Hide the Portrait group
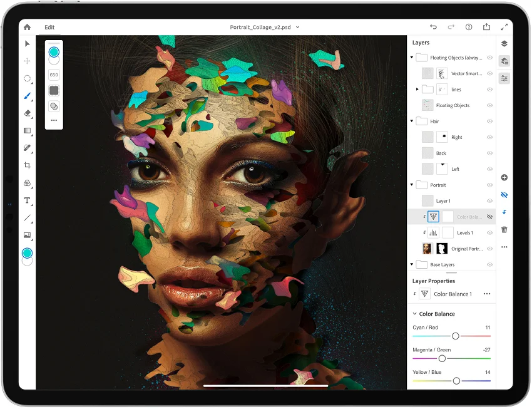Image resolution: width=532 pixels, height=409 pixels. point(489,185)
